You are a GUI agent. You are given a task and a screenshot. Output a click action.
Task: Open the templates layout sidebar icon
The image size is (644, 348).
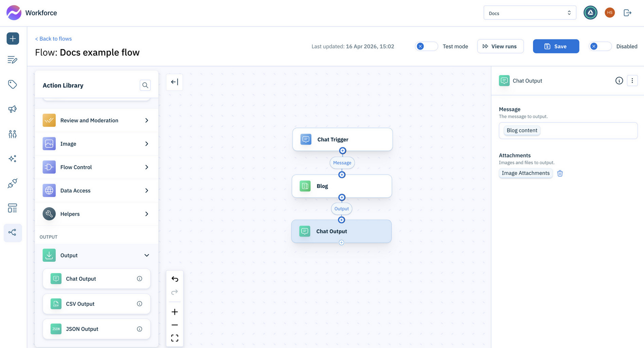(13, 208)
